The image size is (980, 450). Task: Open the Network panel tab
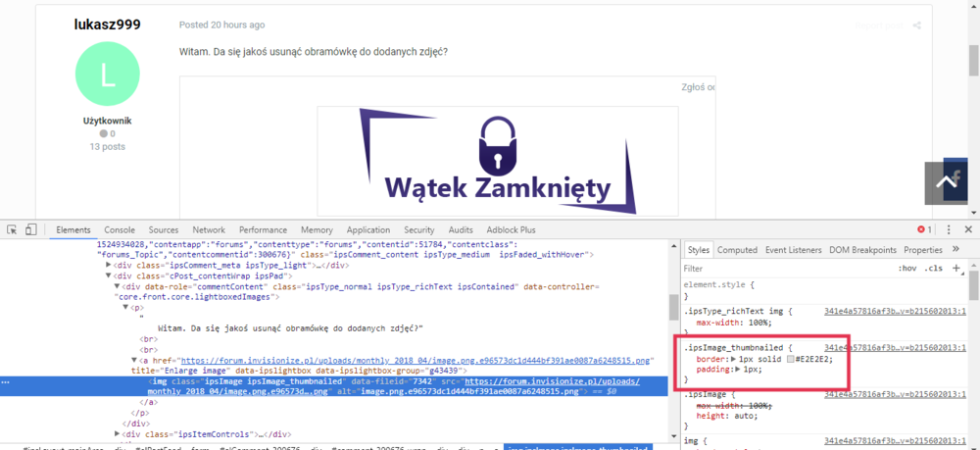tap(208, 229)
